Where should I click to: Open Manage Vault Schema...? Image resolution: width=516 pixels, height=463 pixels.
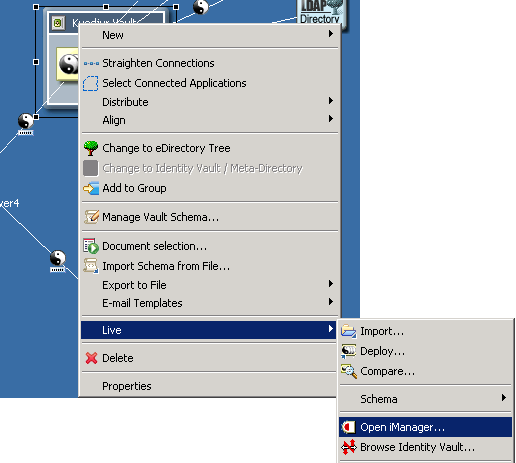click(209, 217)
